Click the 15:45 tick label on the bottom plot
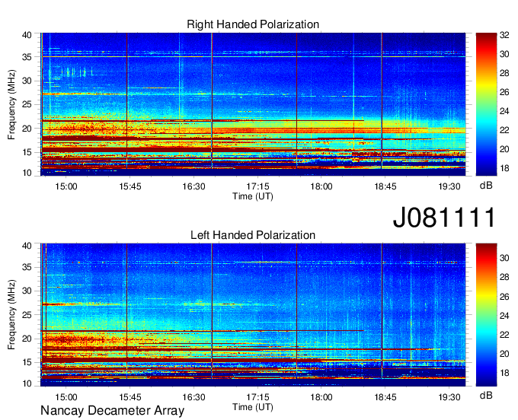Image resolution: width=518 pixels, height=420 pixels. pyautogui.click(x=130, y=397)
